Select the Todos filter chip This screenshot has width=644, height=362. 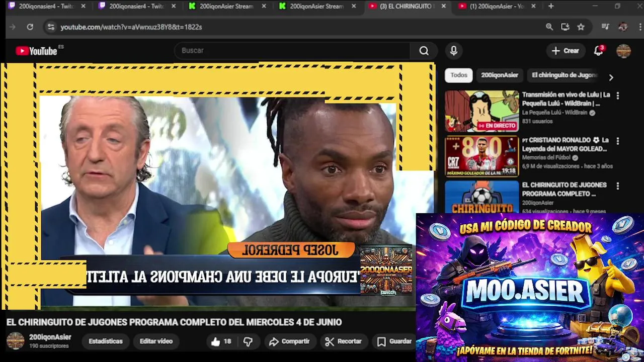coord(459,75)
